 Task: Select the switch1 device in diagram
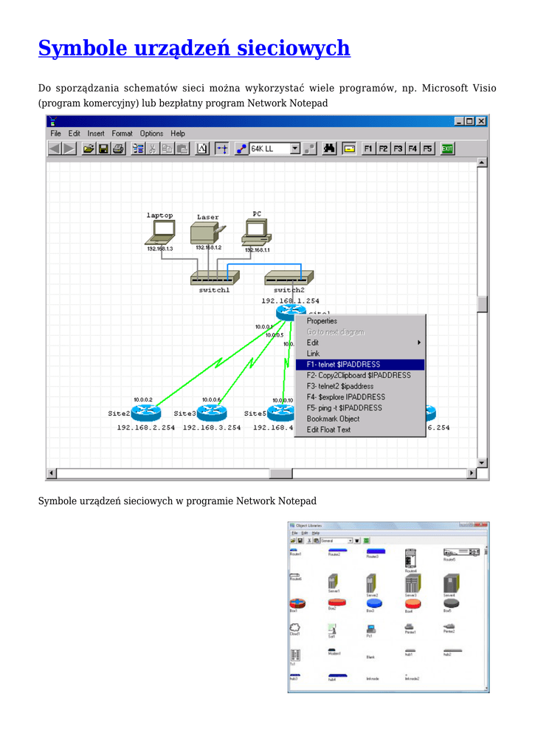[x=215, y=278]
